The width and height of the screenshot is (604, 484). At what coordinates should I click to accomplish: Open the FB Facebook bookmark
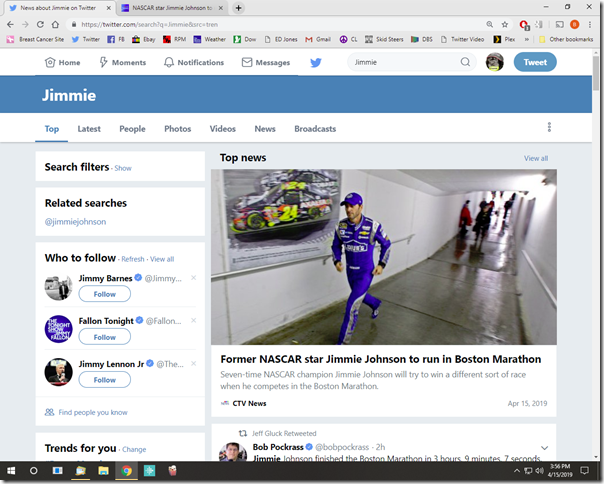(x=116, y=39)
